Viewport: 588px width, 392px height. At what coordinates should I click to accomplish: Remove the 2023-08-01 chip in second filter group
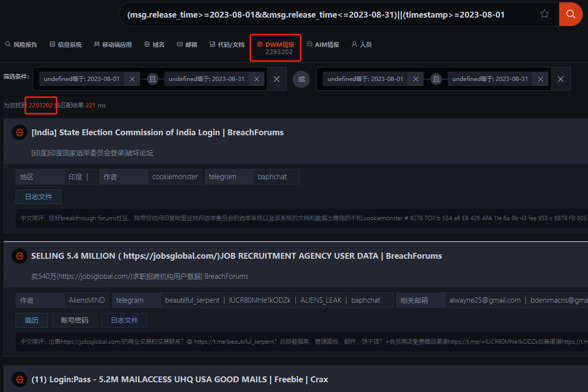coord(415,79)
